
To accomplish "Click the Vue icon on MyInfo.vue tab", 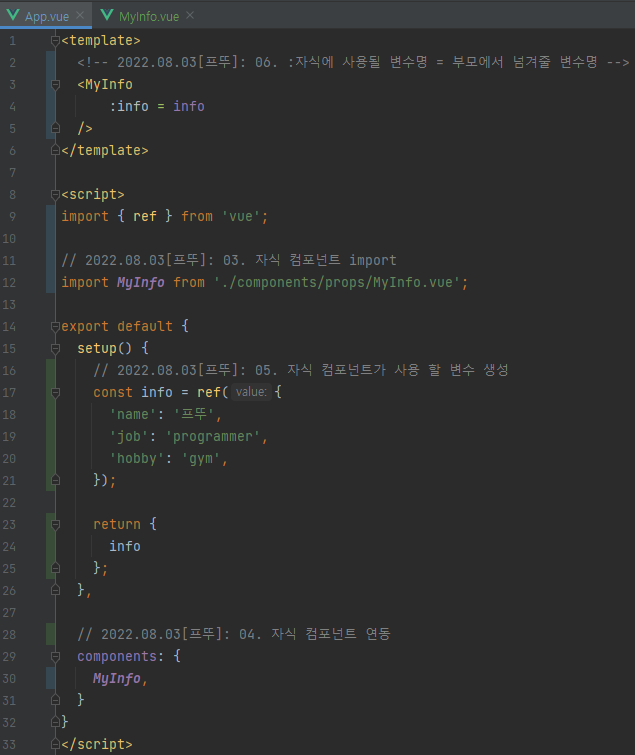I will (x=107, y=15).
